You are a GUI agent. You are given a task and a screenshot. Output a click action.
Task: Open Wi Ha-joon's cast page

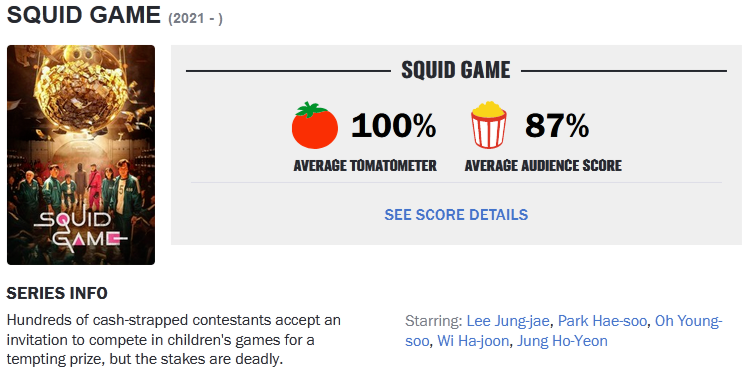[473, 341]
